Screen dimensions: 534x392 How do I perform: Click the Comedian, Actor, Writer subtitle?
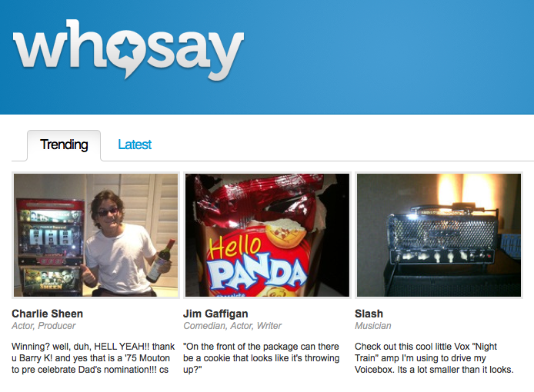tap(232, 326)
